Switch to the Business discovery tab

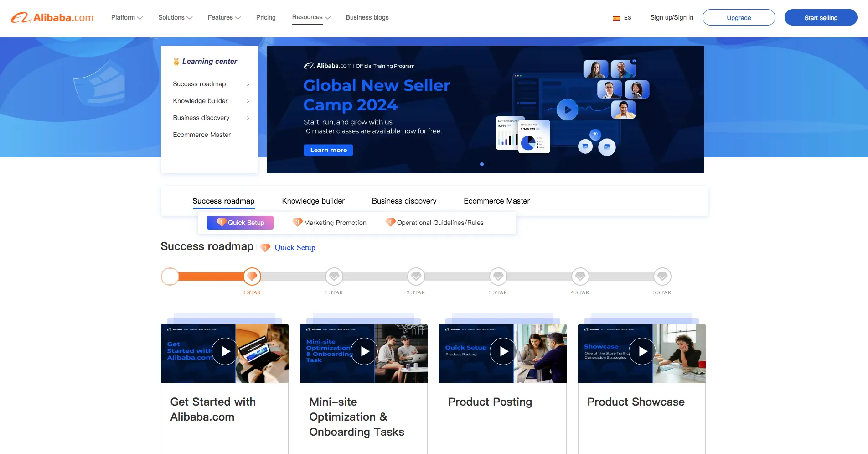click(x=404, y=201)
